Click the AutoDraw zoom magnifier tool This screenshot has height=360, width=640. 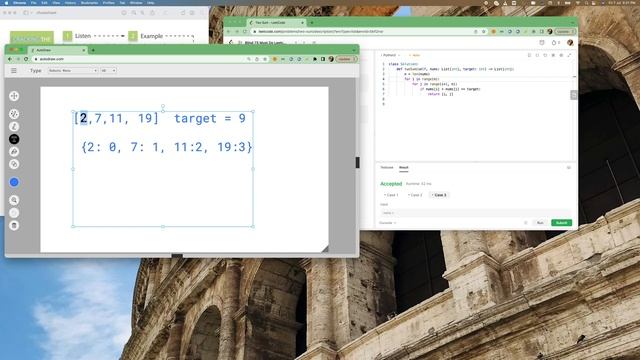pos(14,200)
